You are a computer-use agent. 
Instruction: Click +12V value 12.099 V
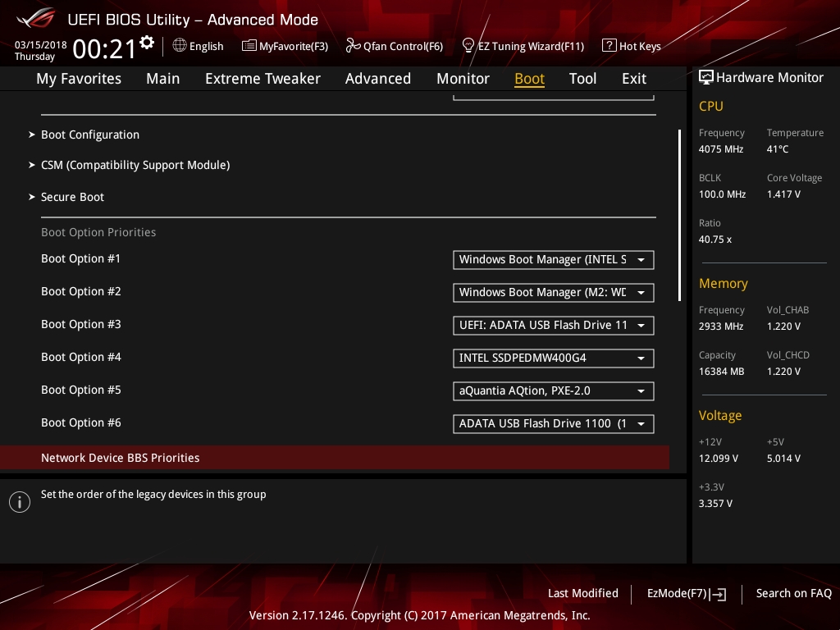click(719, 459)
